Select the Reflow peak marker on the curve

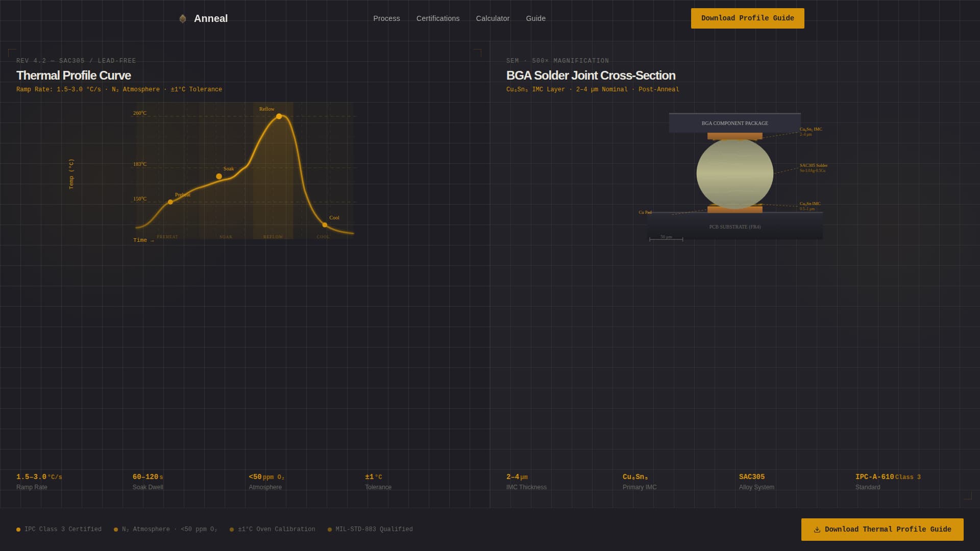click(279, 117)
